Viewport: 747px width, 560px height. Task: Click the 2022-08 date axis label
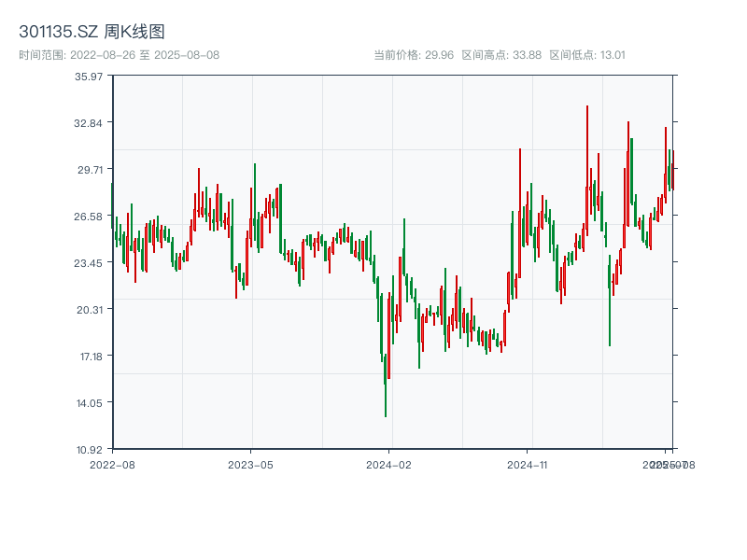point(112,464)
